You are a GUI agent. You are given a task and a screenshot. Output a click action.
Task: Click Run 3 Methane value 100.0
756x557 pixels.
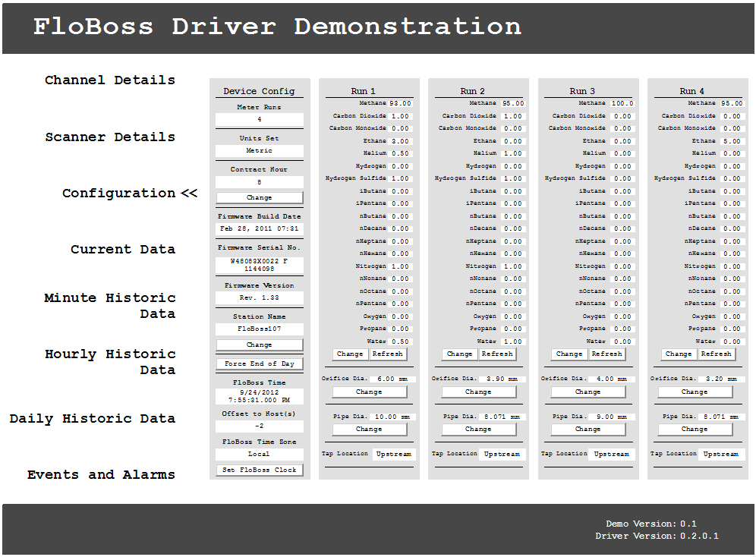tap(622, 104)
